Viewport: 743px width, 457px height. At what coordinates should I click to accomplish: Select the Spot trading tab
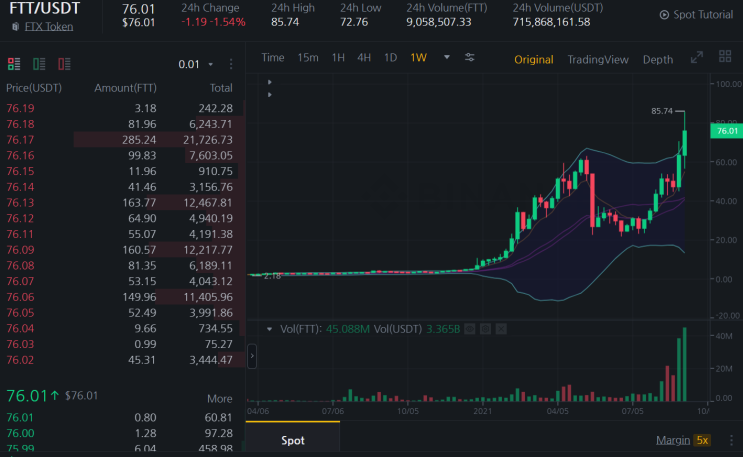(293, 440)
